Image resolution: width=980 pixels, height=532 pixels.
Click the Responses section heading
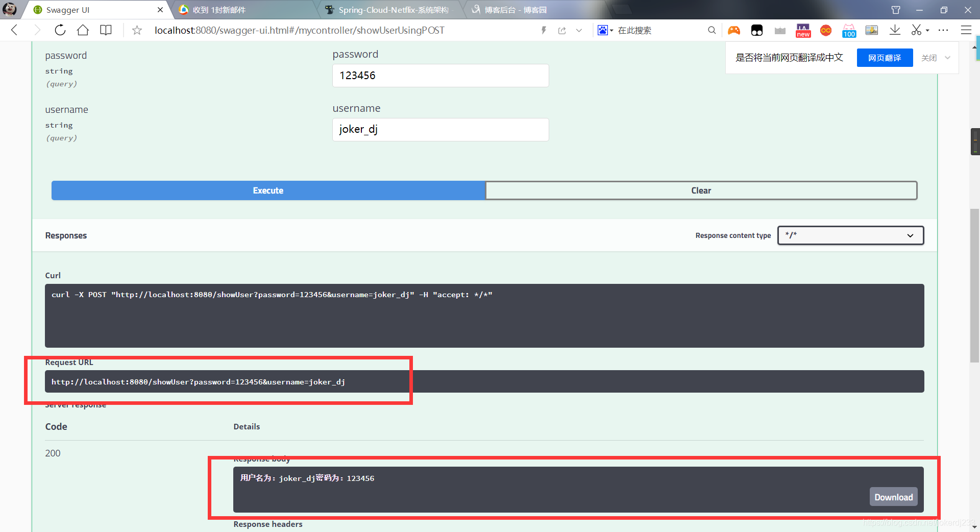click(66, 235)
